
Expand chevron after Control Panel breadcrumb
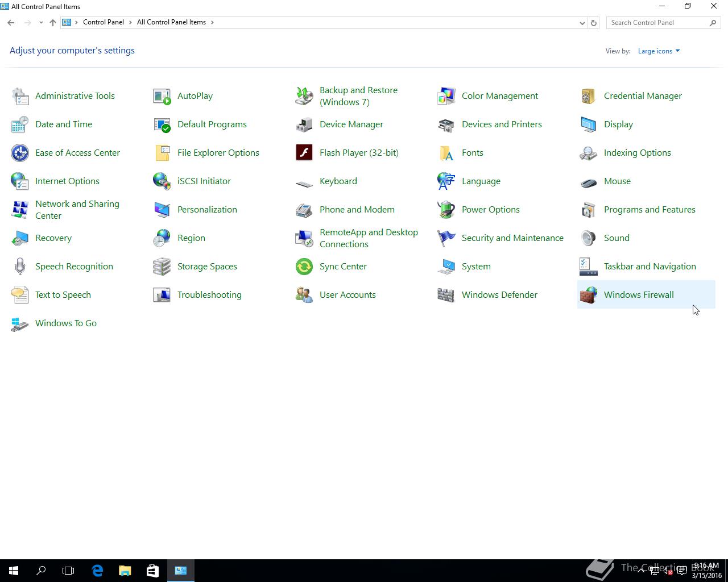[130, 22]
